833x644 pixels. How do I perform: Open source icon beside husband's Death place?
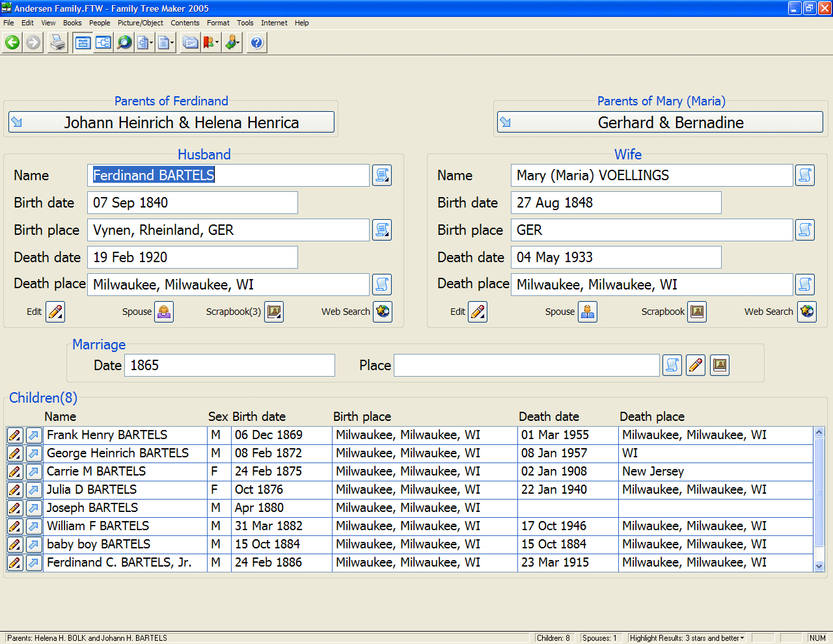382,285
